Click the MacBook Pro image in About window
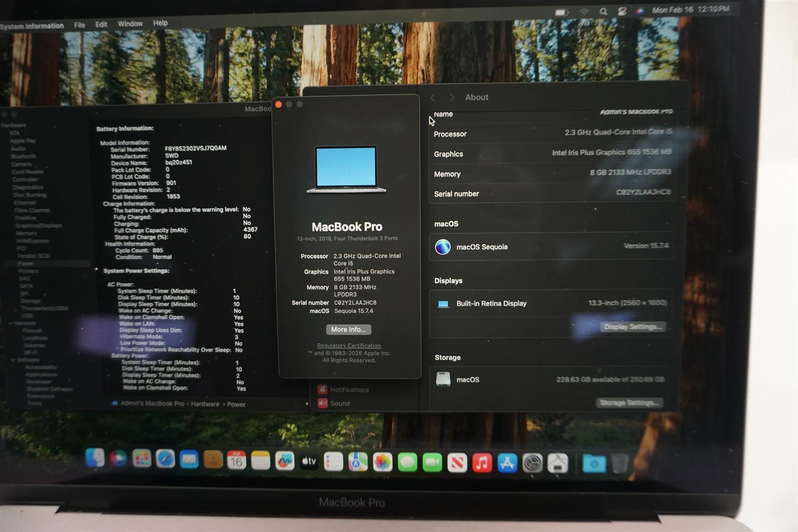The width and height of the screenshot is (798, 532). click(x=347, y=170)
